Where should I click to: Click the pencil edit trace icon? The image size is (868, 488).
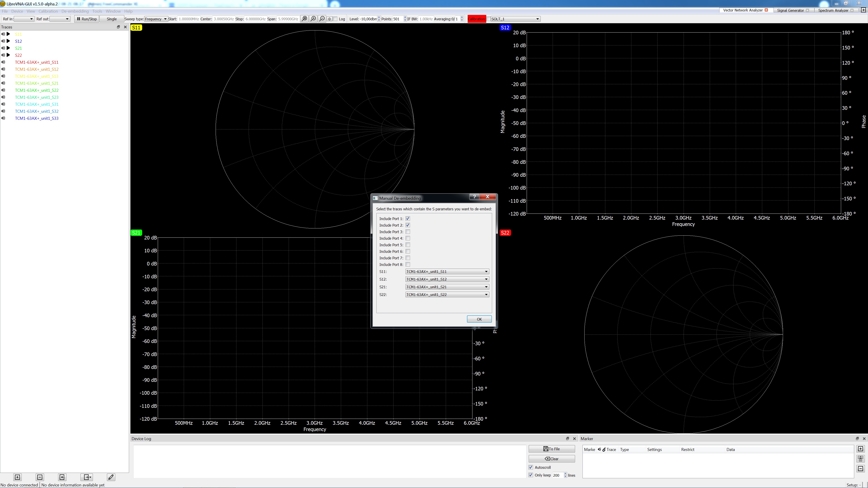click(x=111, y=477)
